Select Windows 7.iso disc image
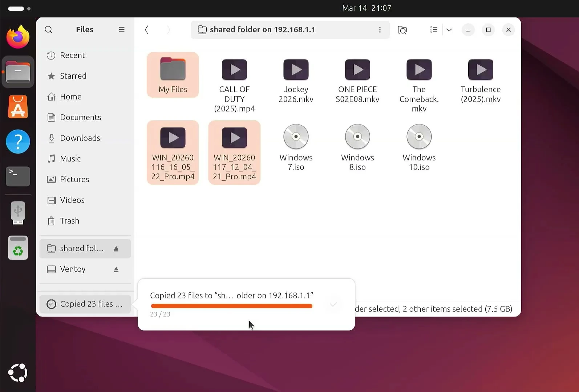 pyautogui.click(x=296, y=148)
